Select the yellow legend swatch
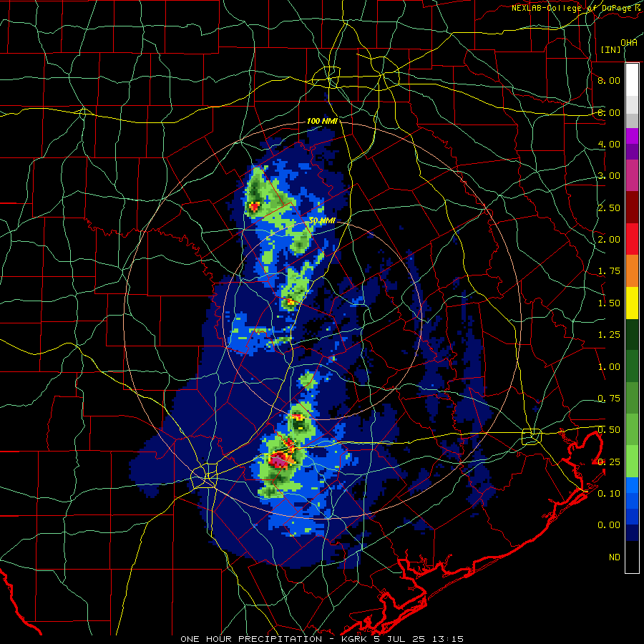This screenshot has width=644, height=644. point(632,303)
